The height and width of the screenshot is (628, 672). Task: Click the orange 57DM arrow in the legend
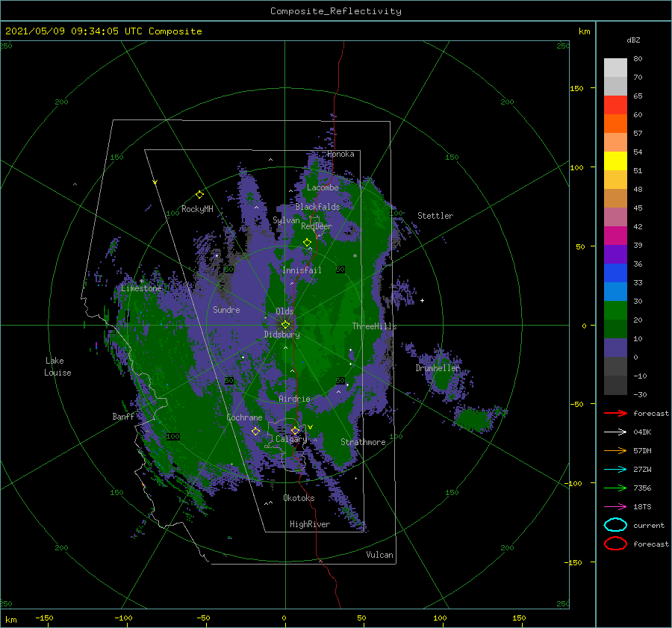(615, 450)
